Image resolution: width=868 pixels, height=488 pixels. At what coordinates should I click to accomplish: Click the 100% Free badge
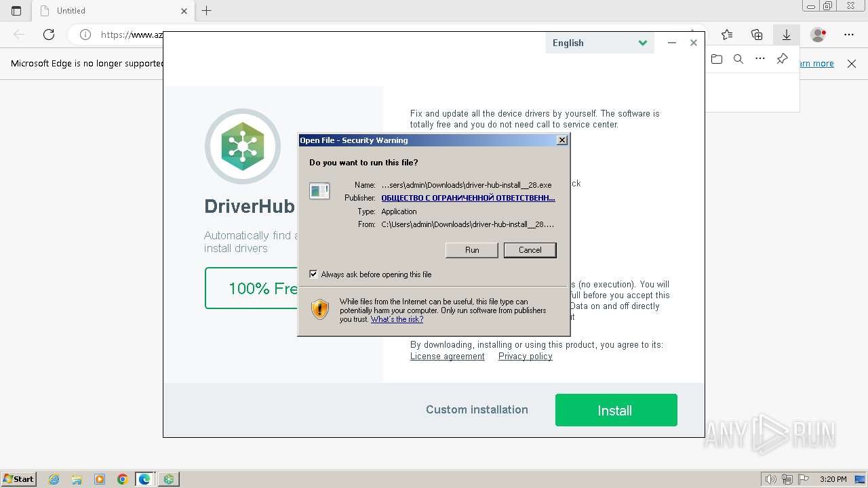(x=252, y=288)
